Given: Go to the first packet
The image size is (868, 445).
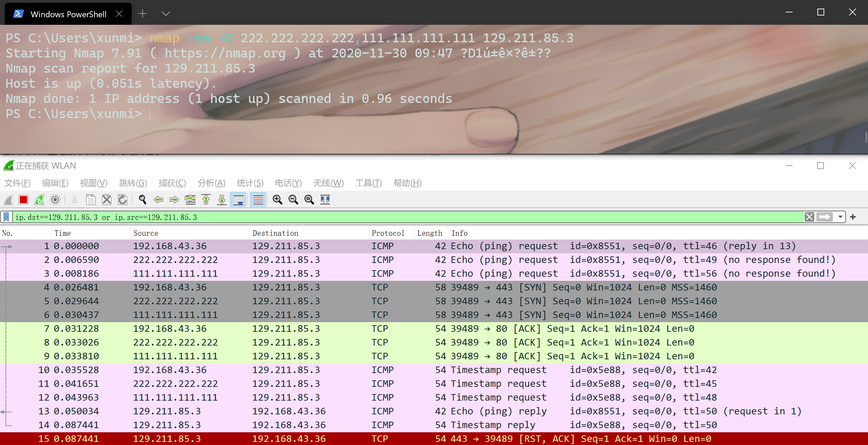Looking at the screenshot, I should [206, 200].
